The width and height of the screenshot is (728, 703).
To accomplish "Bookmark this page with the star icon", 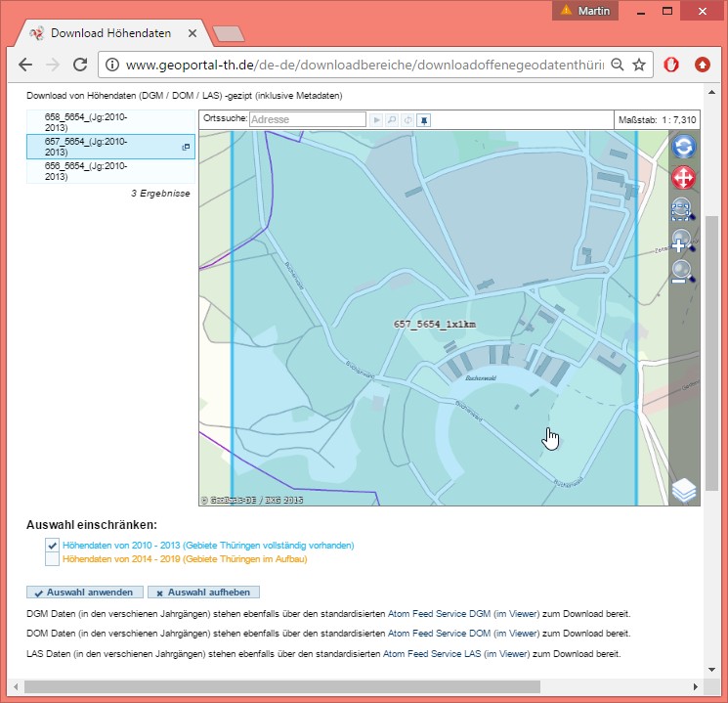I will (x=638, y=65).
